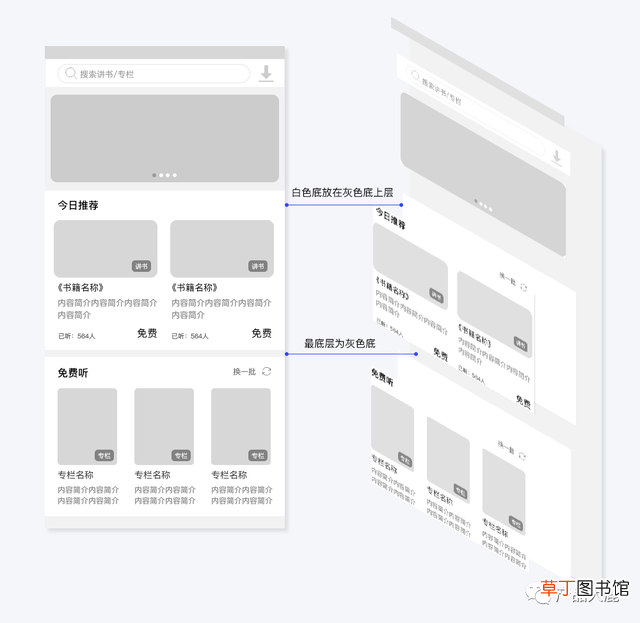The image size is (640, 623).
Task: Click the first 专栏名称 title
Action: click(76, 475)
